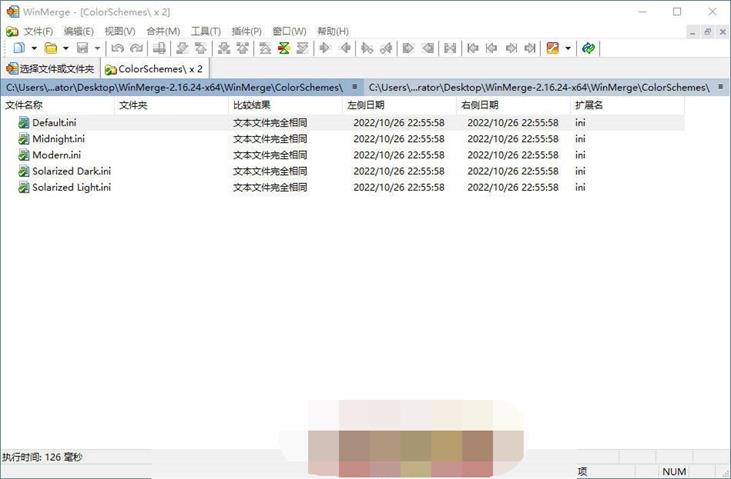Open the dropdown arrow beside New icon
This screenshot has width=731, height=479.
[x=34, y=48]
